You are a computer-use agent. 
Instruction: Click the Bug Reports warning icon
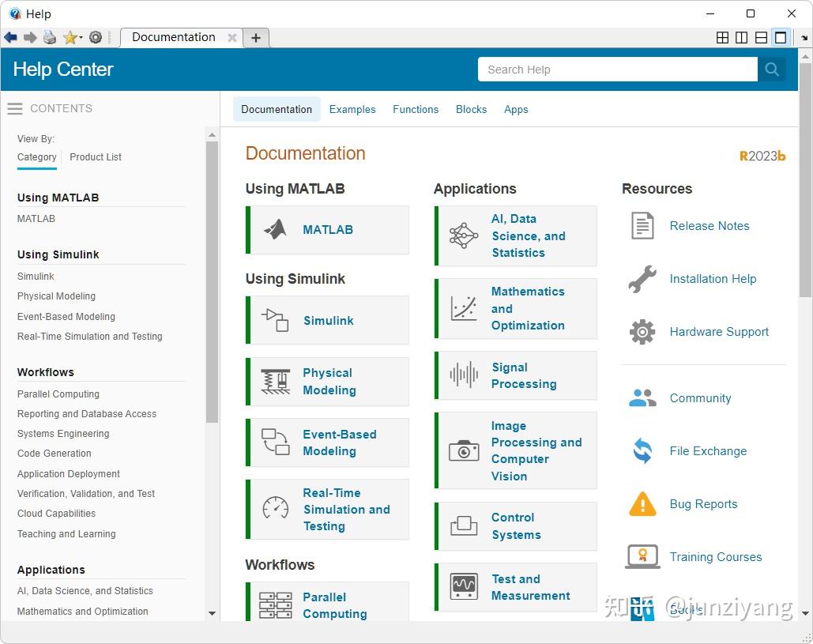[x=642, y=503]
